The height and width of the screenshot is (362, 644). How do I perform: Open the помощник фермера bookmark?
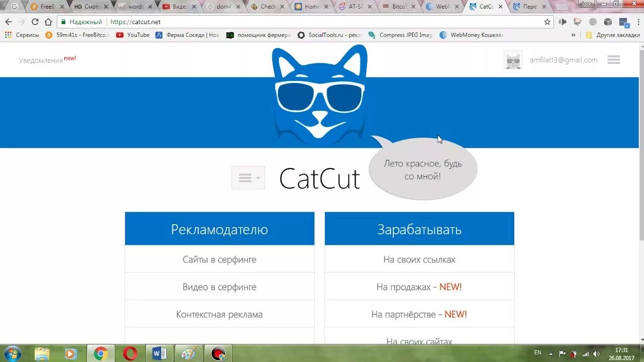[x=259, y=35]
